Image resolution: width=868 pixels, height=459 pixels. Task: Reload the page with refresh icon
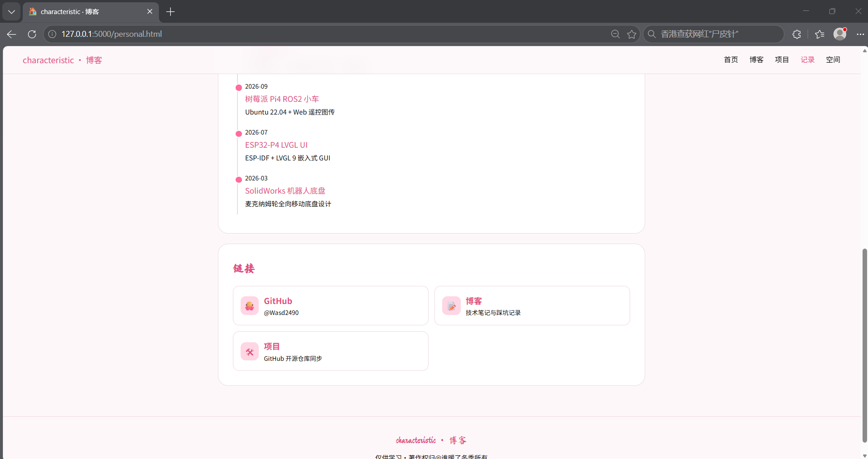click(32, 34)
